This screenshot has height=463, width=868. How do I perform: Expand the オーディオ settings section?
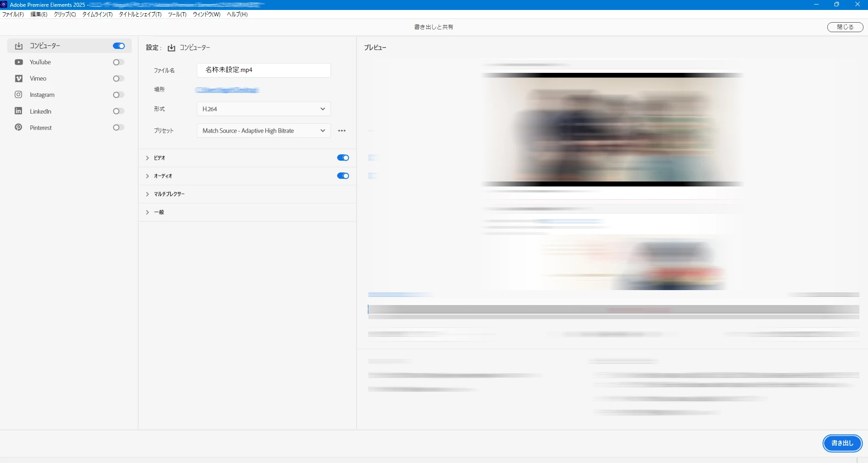click(147, 176)
